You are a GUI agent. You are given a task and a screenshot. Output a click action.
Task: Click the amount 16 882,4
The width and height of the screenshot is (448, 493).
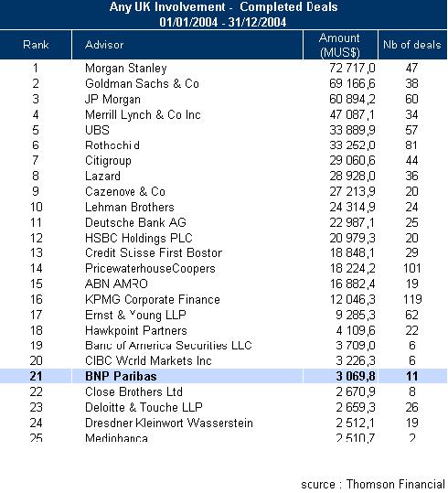[x=352, y=284]
